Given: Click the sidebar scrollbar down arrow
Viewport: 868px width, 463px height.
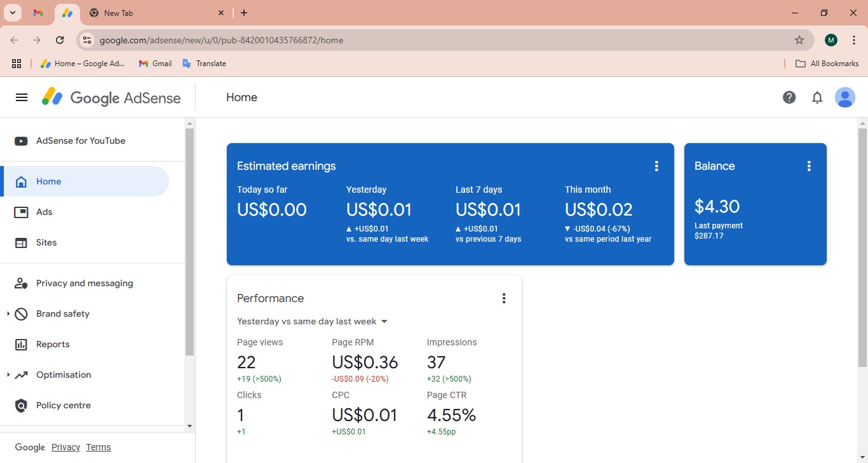Looking at the screenshot, I should pyautogui.click(x=189, y=426).
